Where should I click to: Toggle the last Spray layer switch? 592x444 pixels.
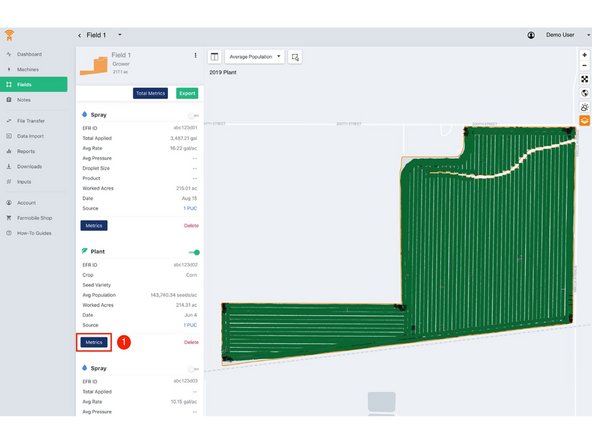(x=193, y=369)
